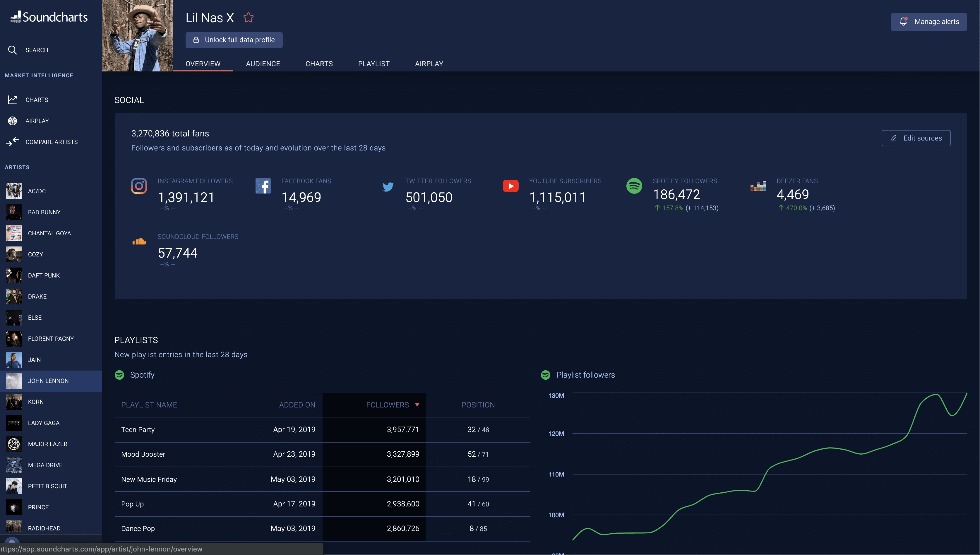980x555 pixels.
Task: Sort by Playlist Name column header
Action: click(149, 405)
